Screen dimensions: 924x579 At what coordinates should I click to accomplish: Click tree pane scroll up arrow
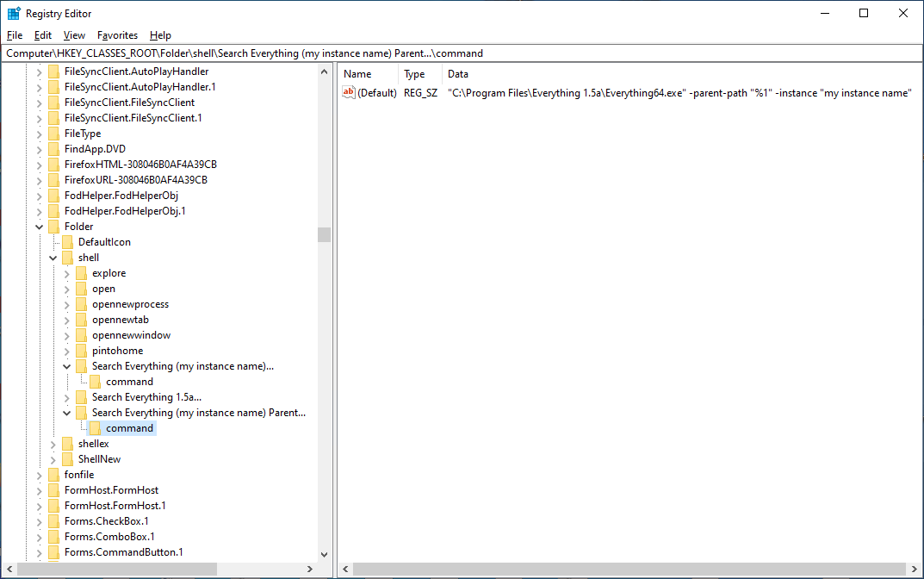pos(324,72)
